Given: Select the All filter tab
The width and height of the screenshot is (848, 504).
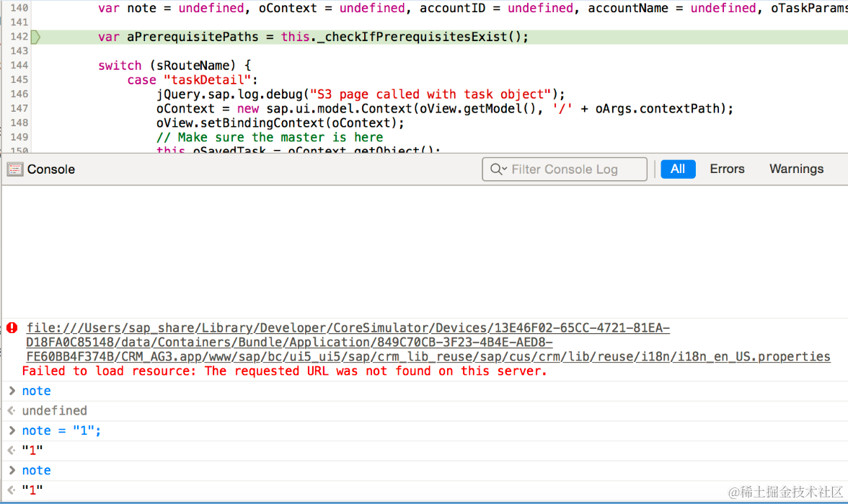Looking at the screenshot, I should pos(678,169).
